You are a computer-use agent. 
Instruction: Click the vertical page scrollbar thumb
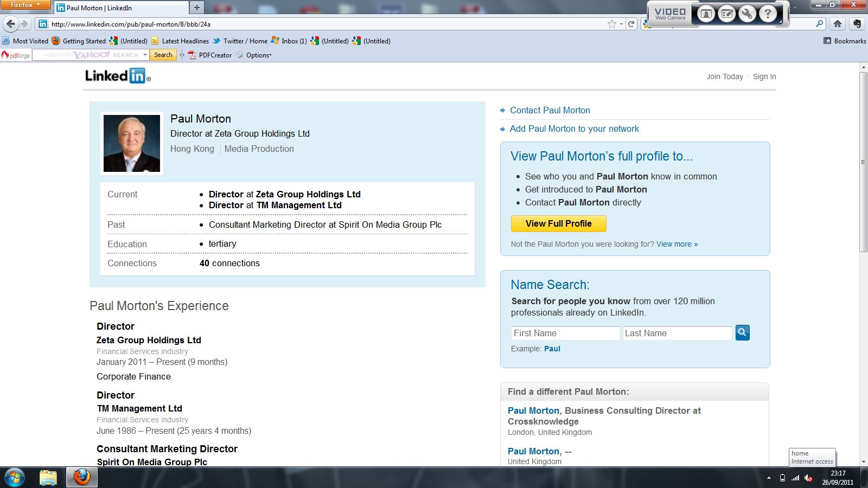(x=863, y=162)
